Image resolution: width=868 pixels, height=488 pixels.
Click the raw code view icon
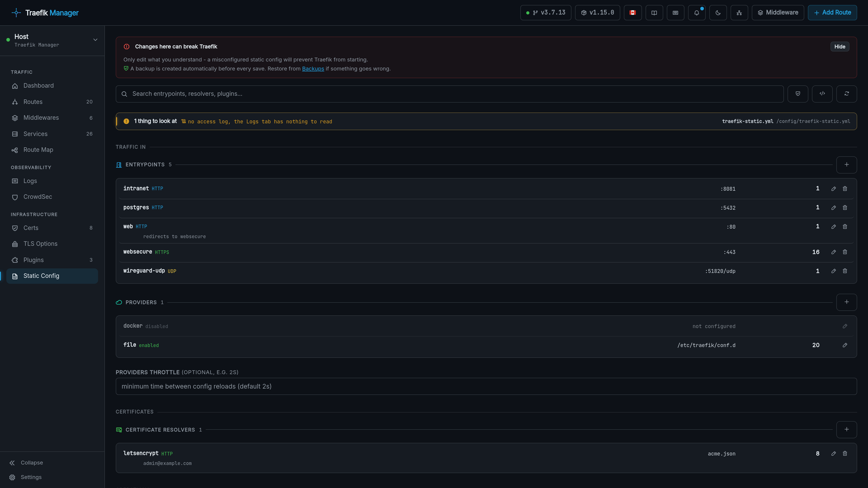point(822,94)
